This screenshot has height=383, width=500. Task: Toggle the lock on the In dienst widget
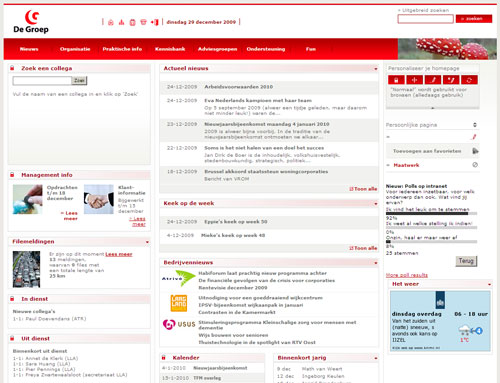pyautogui.click(x=12, y=299)
